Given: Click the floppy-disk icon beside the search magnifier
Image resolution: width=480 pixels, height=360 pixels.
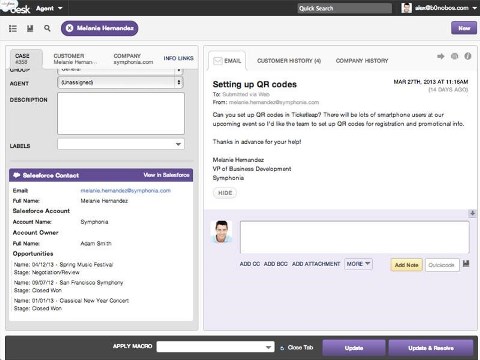Looking at the screenshot, I should [30, 28].
